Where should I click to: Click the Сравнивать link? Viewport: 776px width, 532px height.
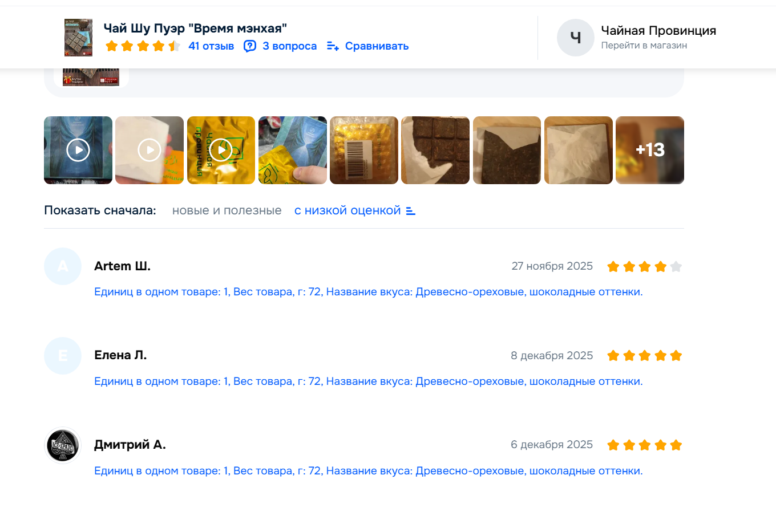[x=377, y=46]
